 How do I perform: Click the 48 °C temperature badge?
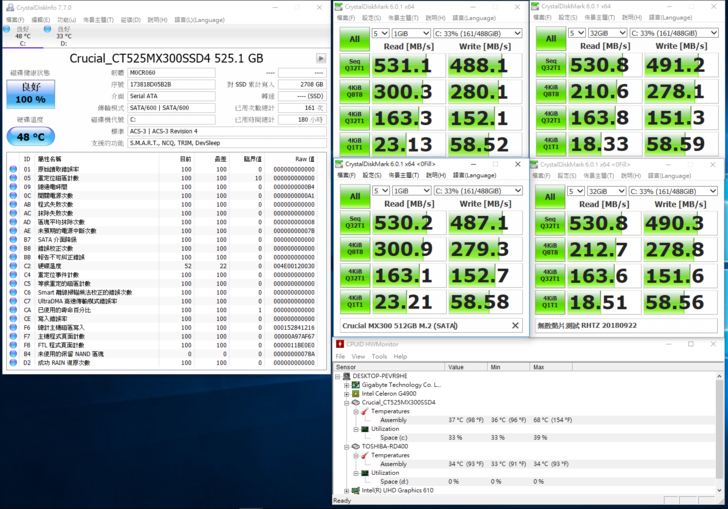tap(31, 137)
